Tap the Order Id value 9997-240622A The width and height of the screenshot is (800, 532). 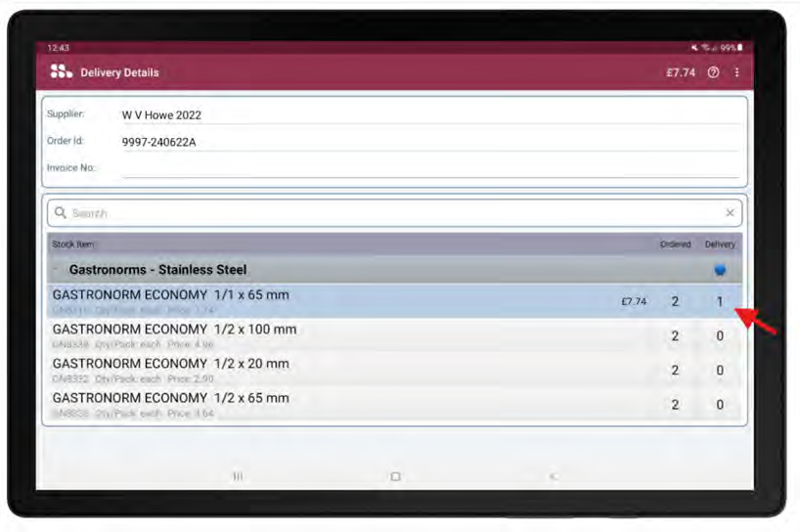158,142
